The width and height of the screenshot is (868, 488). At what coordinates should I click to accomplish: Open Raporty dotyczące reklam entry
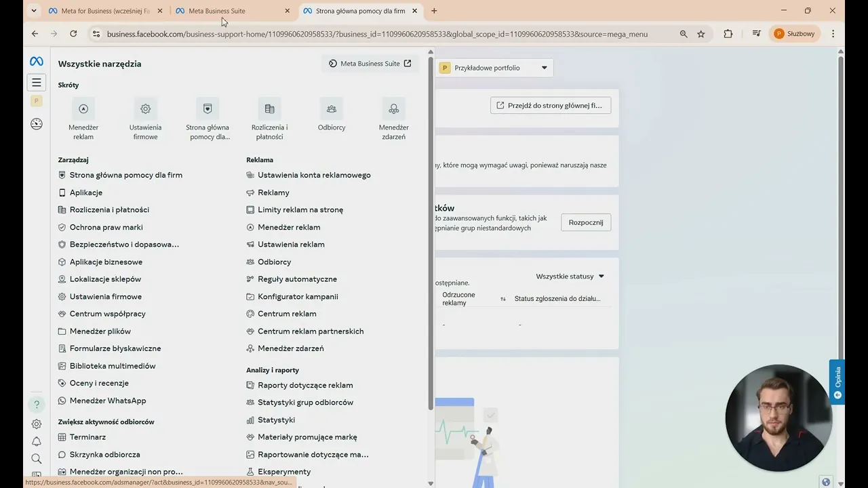pyautogui.click(x=300, y=385)
